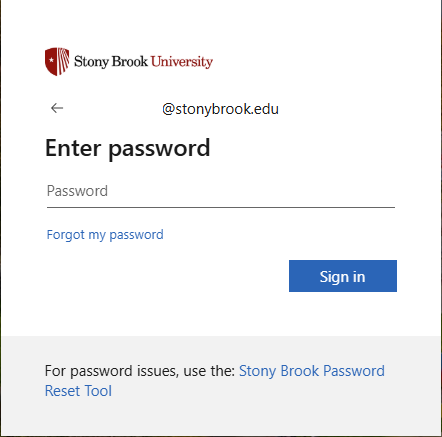Focus the Password input field
Image resolution: width=442 pixels, height=437 pixels.
click(x=221, y=191)
